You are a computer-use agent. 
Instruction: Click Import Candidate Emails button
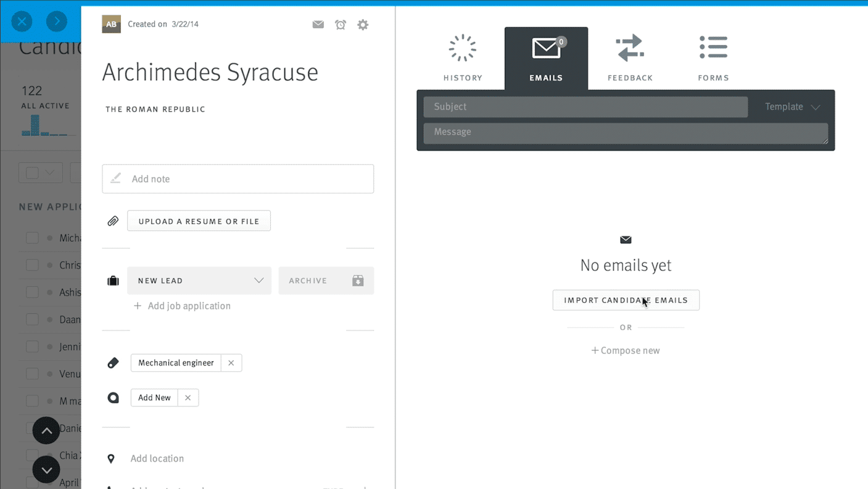(x=626, y=300)
